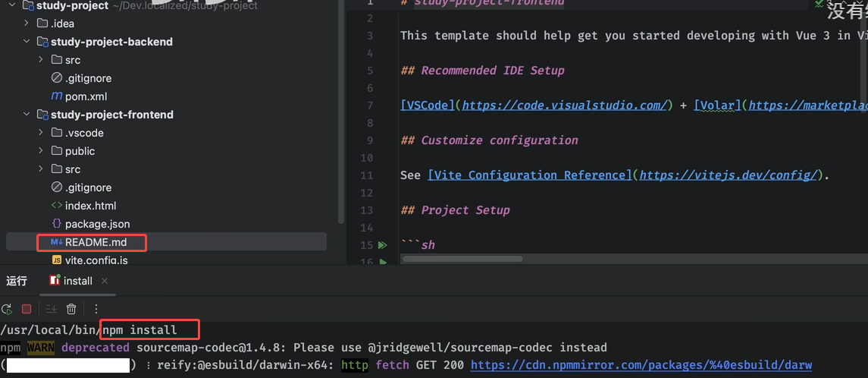Click the JS icon beside vite.config.js
This screenshot has width=868, height=378.
tap(56, 260)
